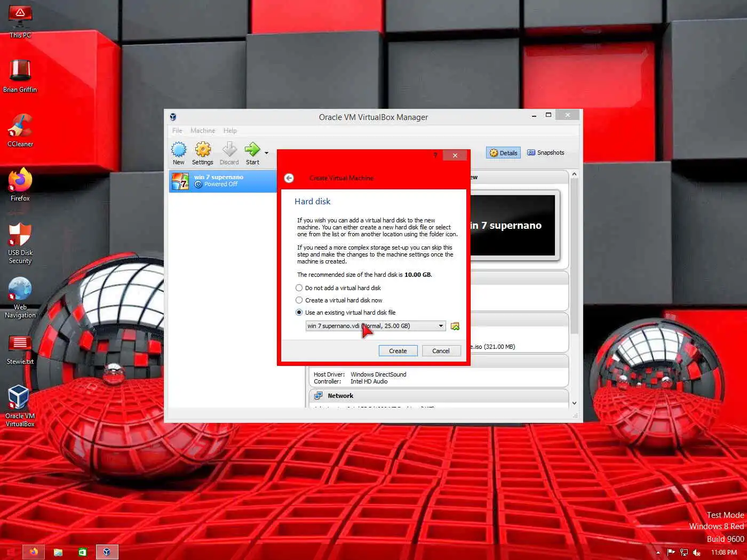The width and height of the screenshot is (747, 560).
Task: Select the CCleaner desktop shortcut
Action: tap(20, 130)
